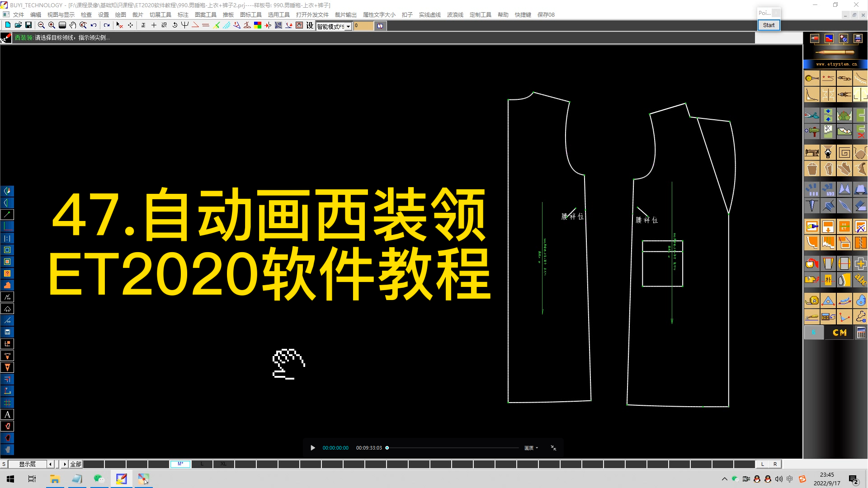Toggle the 全部 show-all button
Viewport: 868px width, 488px height.
pyautogui.click(x=75, y=464)
